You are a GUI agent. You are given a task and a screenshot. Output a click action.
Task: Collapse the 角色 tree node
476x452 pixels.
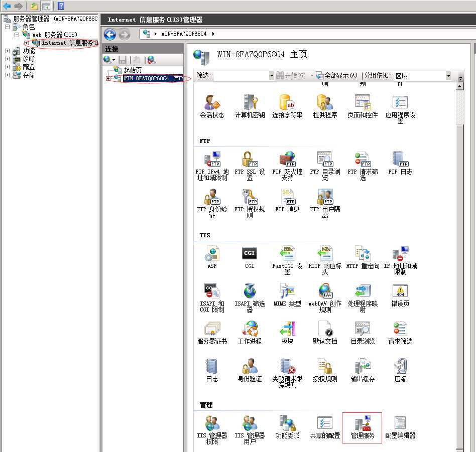(x=8, y=27)
